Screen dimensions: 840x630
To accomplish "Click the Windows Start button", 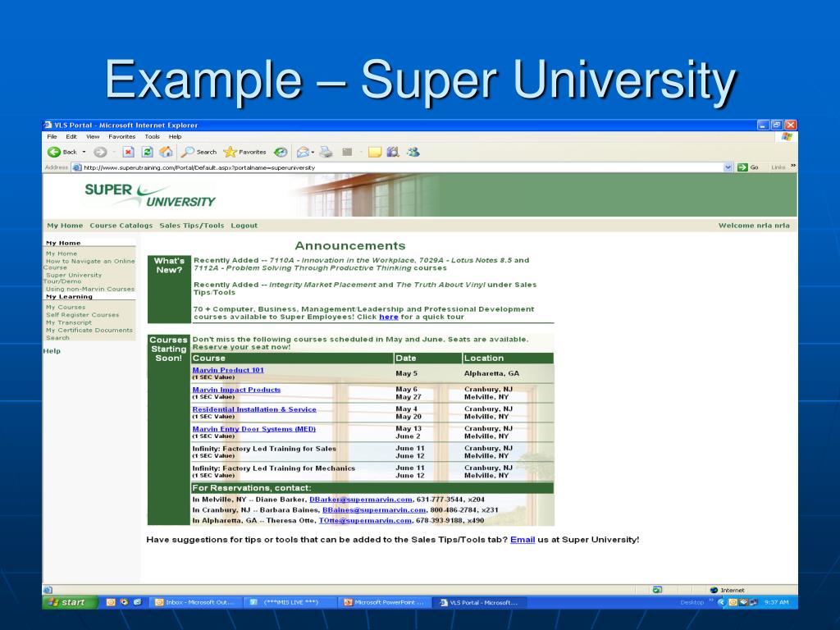I will point(71,602).
